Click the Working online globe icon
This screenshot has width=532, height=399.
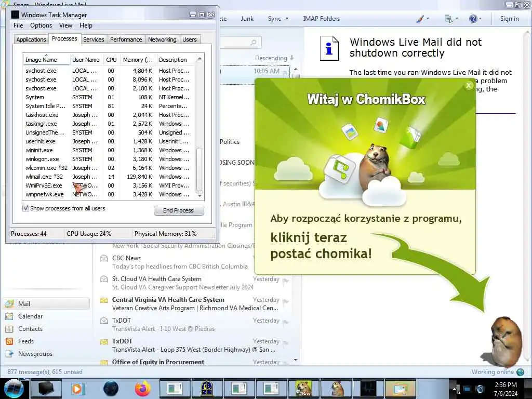[521, 372]
